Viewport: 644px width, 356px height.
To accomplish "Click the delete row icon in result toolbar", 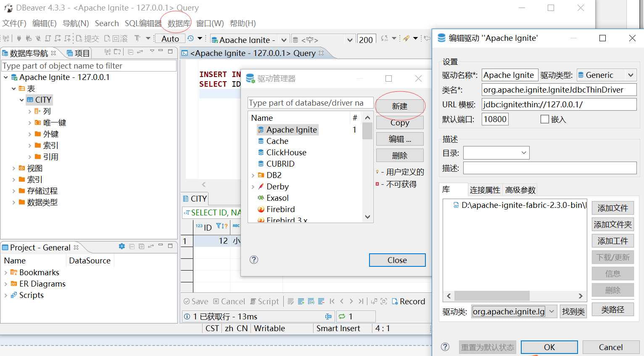I will [x=321, y=301].
